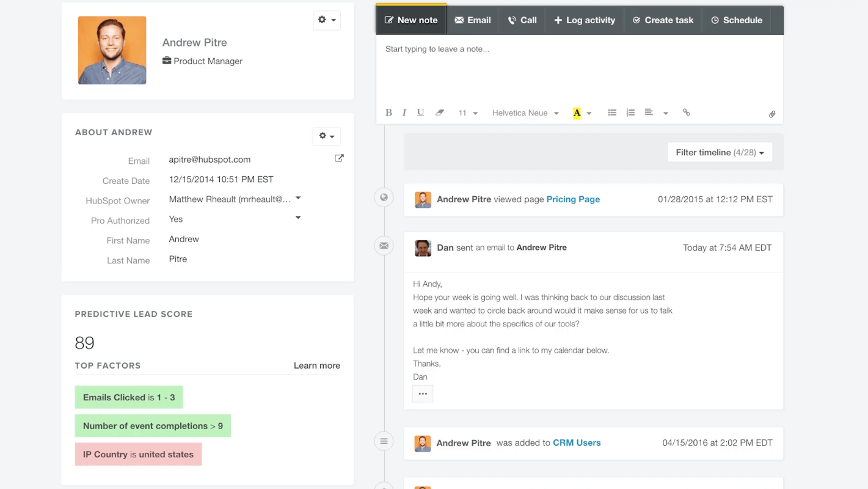868x489 pixels.
Task: Click the text alignment icon
Action: (x=649, y=112)
